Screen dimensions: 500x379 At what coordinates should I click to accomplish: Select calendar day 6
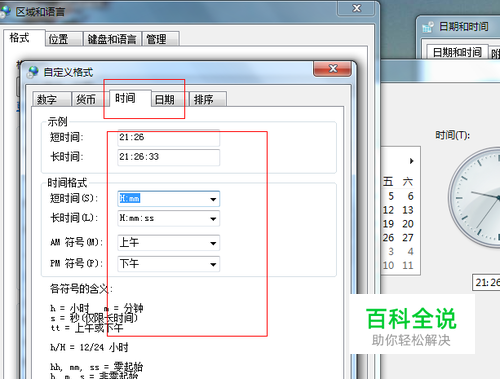click(411, 196)
